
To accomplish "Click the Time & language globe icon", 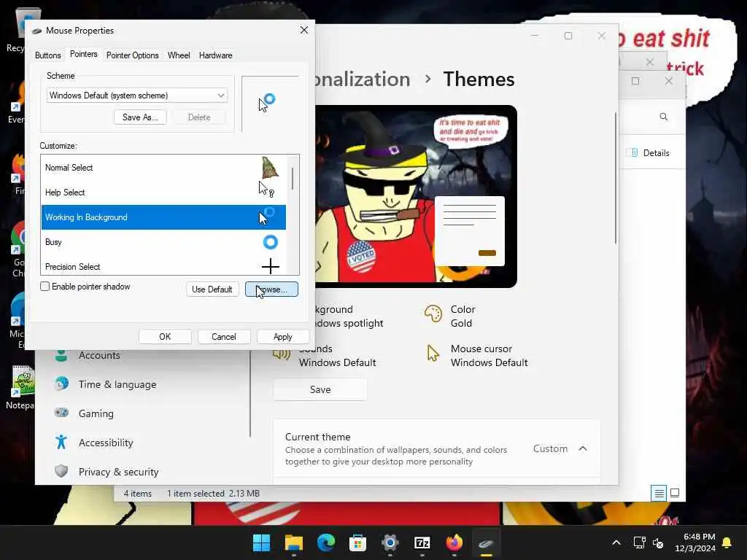I will pos(61,384).
